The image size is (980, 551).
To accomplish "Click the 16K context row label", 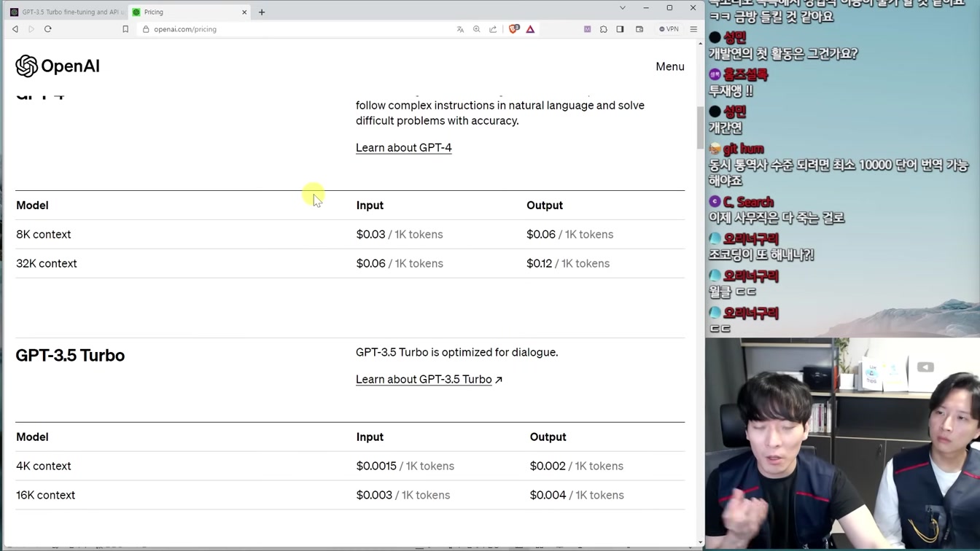I will point(45,496).
